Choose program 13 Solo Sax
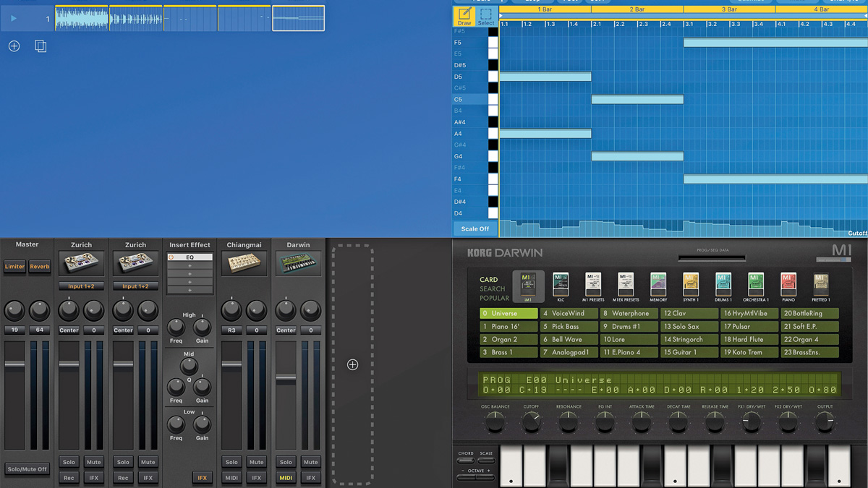The height and width of the screenshot is (488, 868). click(x=689, y=327)
